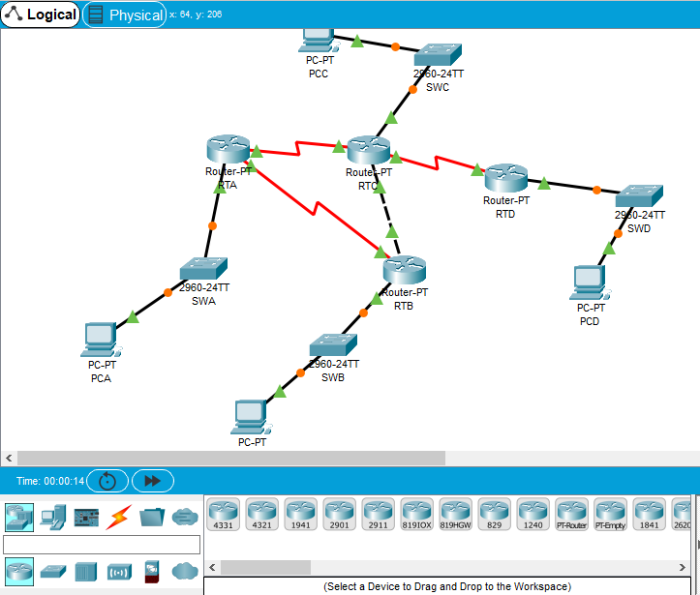The height and width of the screenshot is (595, 700).
Task: Click the SWA switch in the workspace
Action: pos(203,268)
